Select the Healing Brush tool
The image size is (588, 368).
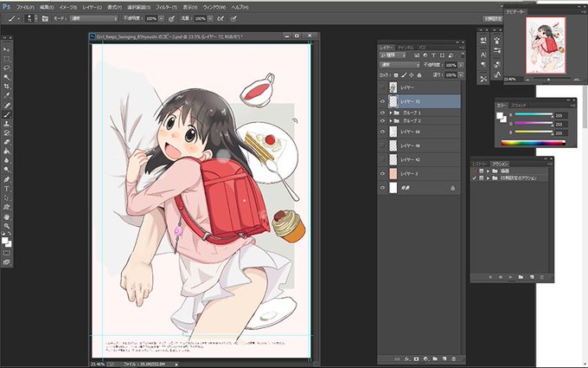6,105
